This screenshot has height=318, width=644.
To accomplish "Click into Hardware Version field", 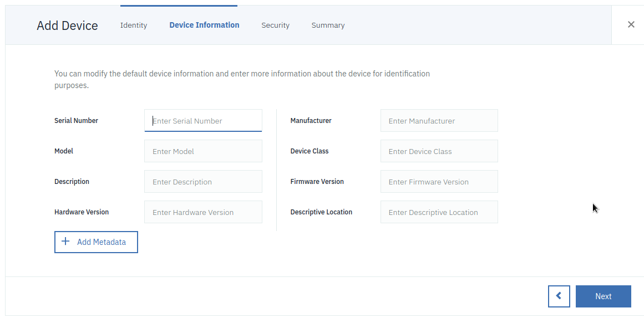I will point(203,212).
